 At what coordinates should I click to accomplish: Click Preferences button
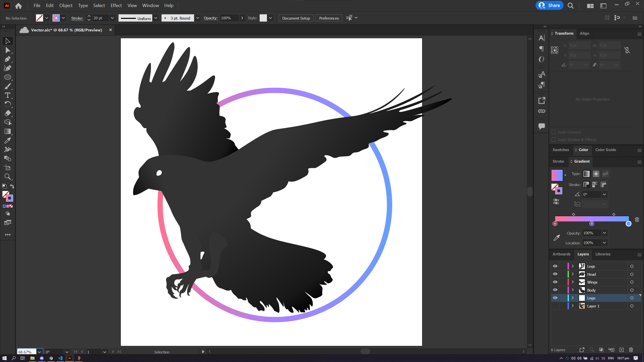pos(329,18)
